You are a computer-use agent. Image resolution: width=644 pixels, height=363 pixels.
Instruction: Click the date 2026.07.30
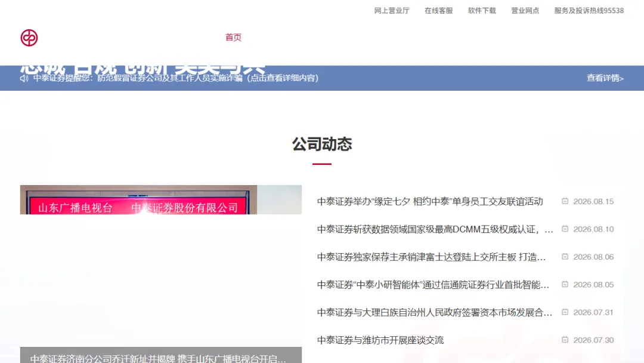tap(593, 340)
